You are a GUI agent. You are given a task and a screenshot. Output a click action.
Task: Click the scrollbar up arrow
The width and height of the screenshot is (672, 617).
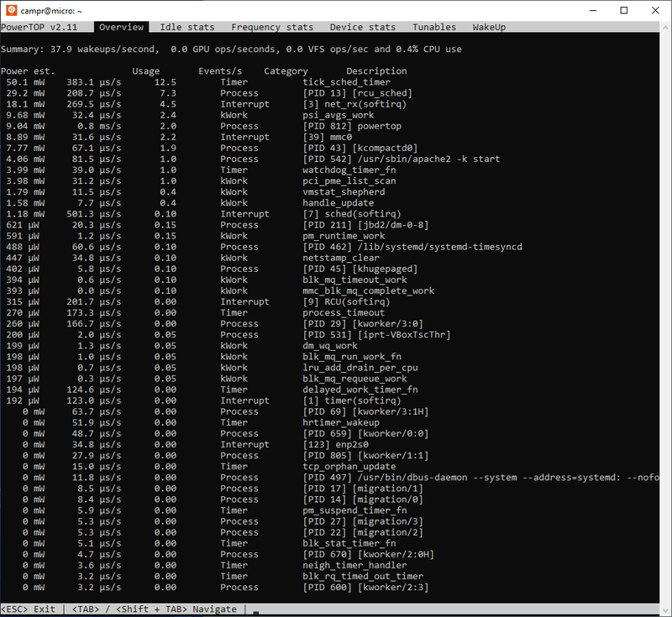point(665,27)
